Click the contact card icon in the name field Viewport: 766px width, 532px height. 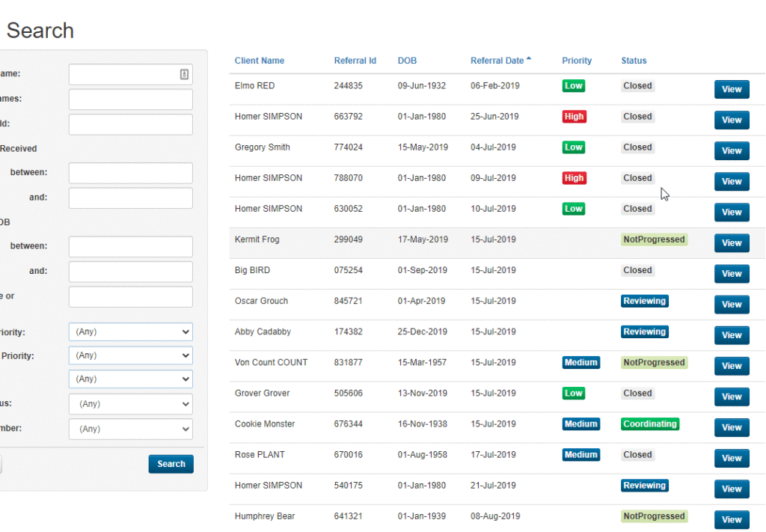184,74
